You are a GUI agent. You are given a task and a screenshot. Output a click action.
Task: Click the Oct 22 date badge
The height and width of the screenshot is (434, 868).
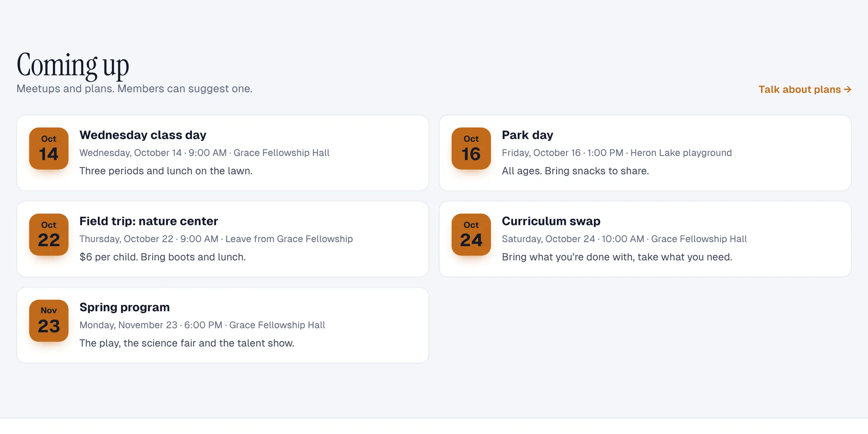49,235
